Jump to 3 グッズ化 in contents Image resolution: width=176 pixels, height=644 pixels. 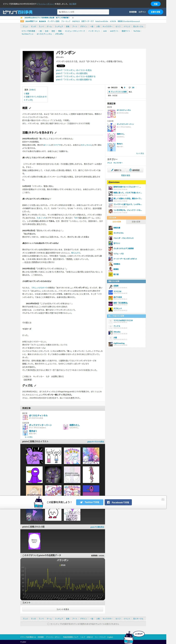[x=28, y=100]
